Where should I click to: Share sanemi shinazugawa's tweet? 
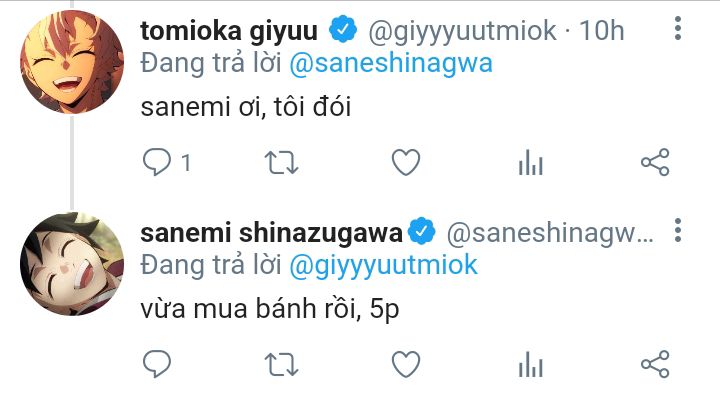click(655, 364)
